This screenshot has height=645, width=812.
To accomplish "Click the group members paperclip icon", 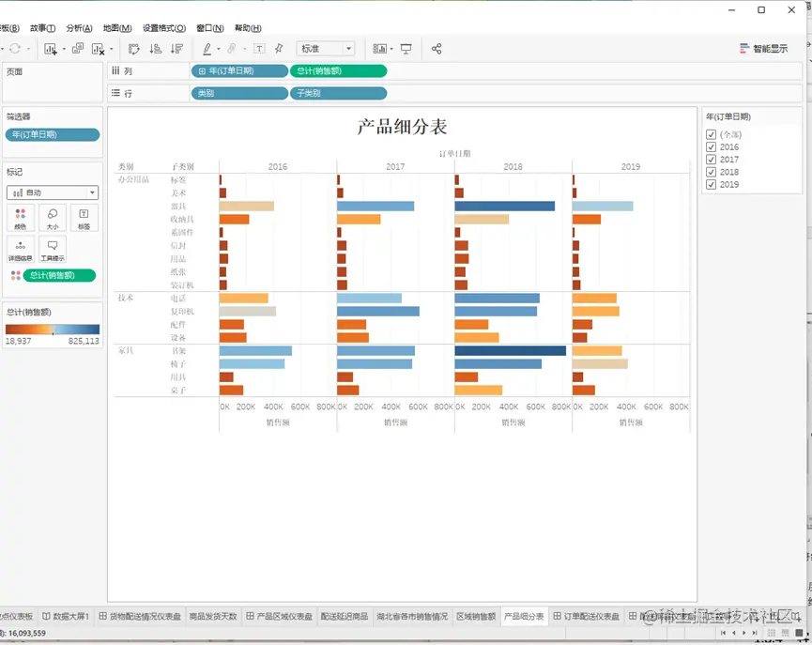I will [232, 49].
